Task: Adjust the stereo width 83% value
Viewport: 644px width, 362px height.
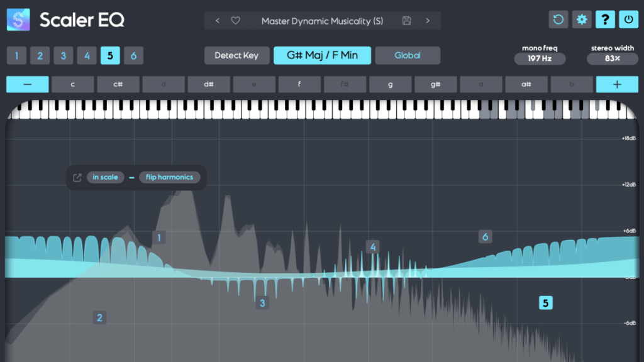Action: 613,58
